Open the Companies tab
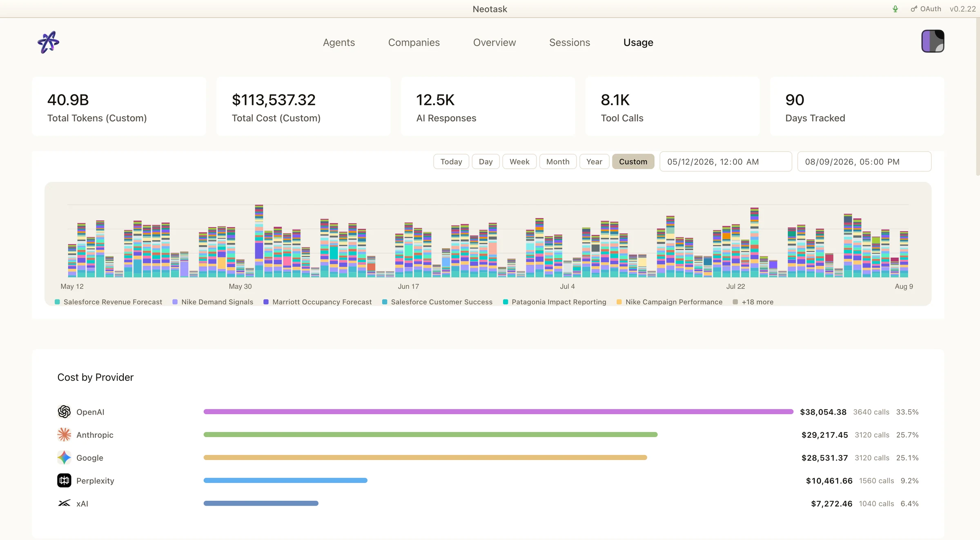This screenshot has height=540, width=980. click(x=414, y=42)
